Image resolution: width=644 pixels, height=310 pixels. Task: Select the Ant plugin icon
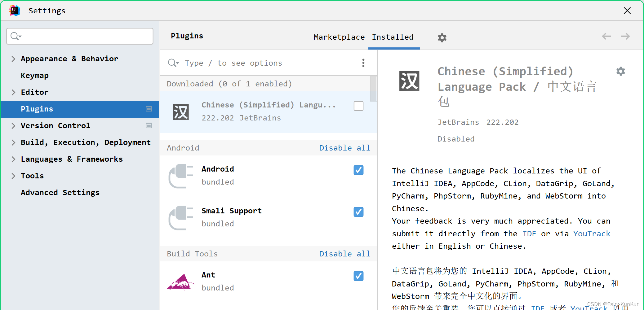point(180,281)
